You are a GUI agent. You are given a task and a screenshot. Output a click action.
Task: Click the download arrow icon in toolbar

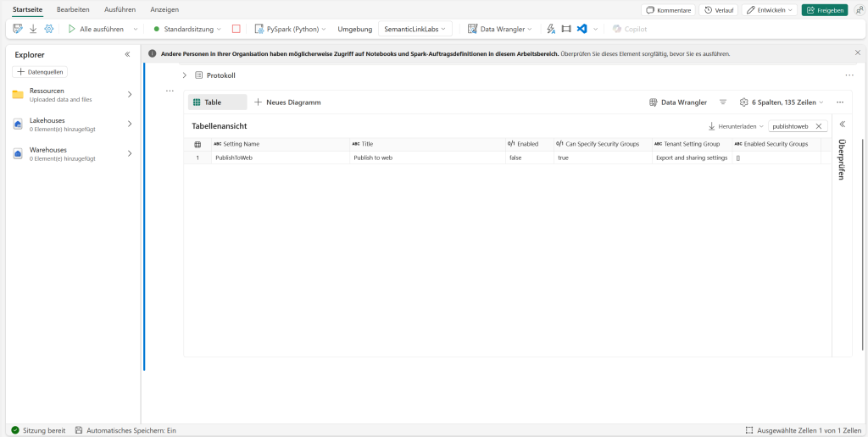[x=33, y=29]
